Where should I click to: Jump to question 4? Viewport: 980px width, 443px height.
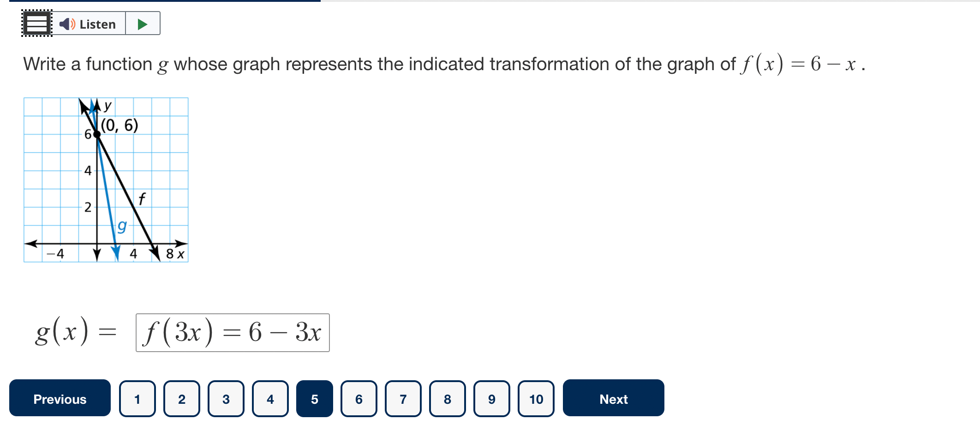click(270, 399)
